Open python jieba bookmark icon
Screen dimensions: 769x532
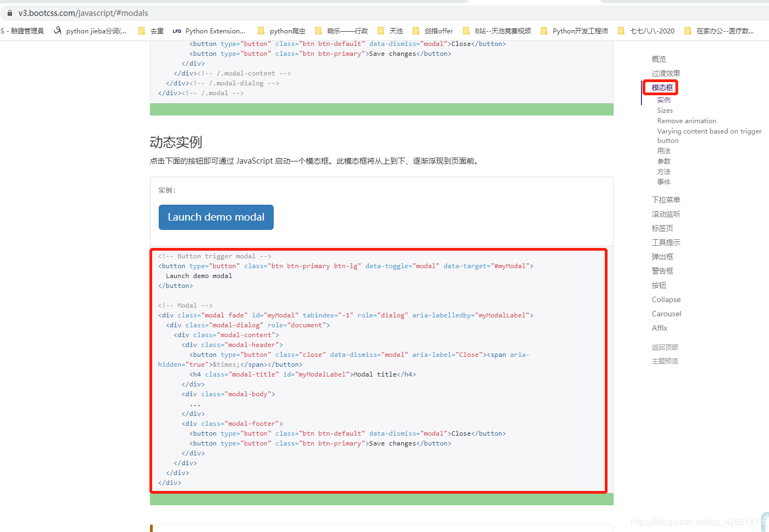(x=57, y=31)
